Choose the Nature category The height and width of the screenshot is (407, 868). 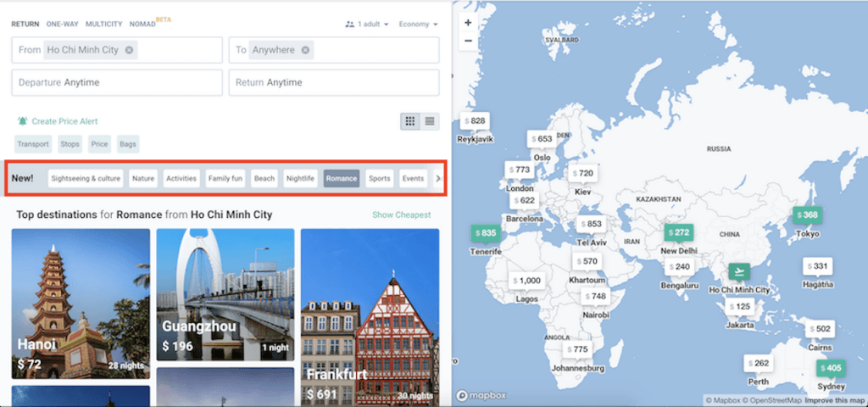tap(143, 178)
